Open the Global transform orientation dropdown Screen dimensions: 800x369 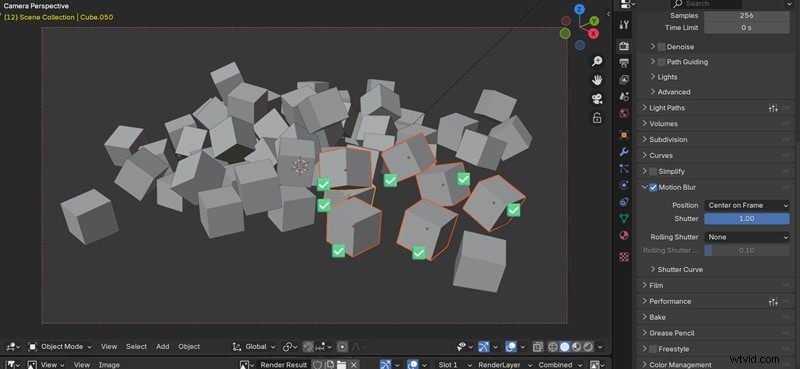click(254, 347)
